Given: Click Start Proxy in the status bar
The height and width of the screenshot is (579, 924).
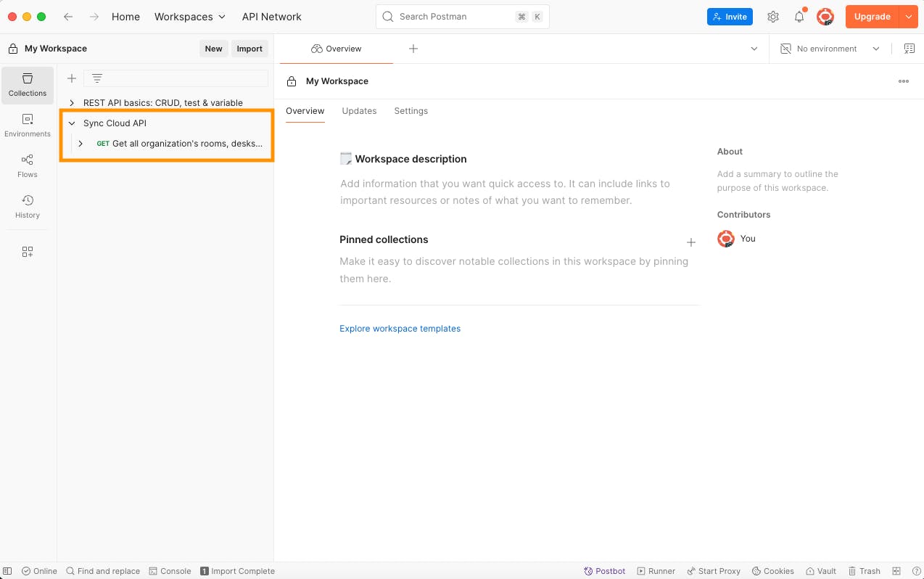Looking at the screenshot, I should point(714,571).
